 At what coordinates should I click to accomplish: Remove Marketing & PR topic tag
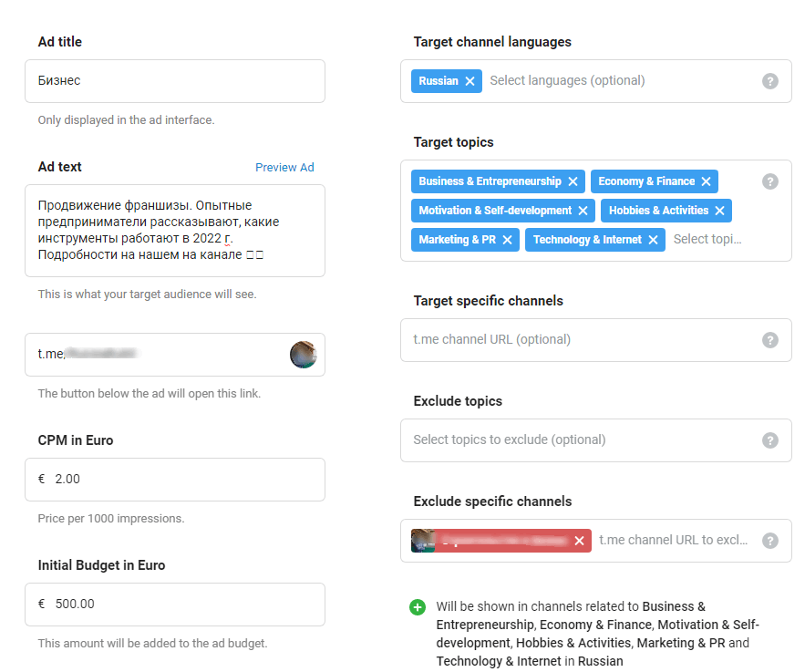point(507,240)
